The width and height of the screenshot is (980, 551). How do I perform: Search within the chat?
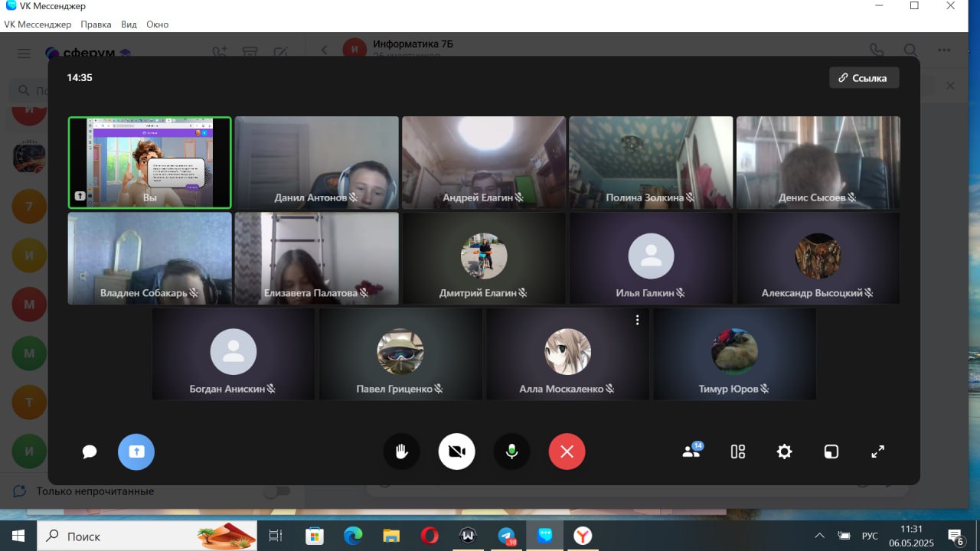[911, 50]
